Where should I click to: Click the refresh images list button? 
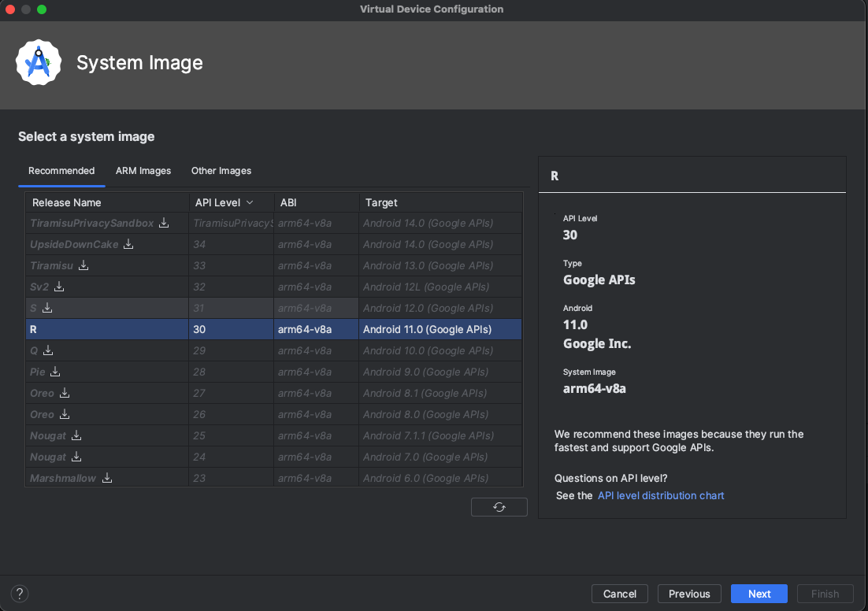tap(499, 507)
